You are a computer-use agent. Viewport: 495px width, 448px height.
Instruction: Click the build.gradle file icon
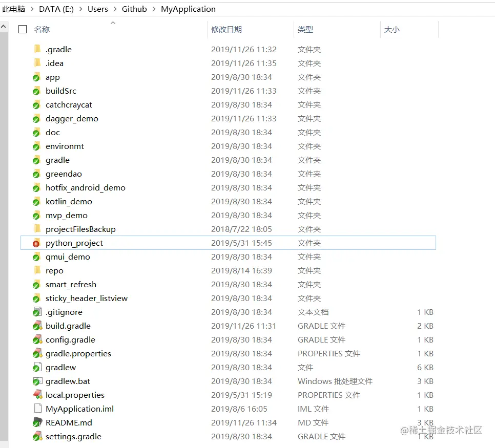(x=37, y=326)
